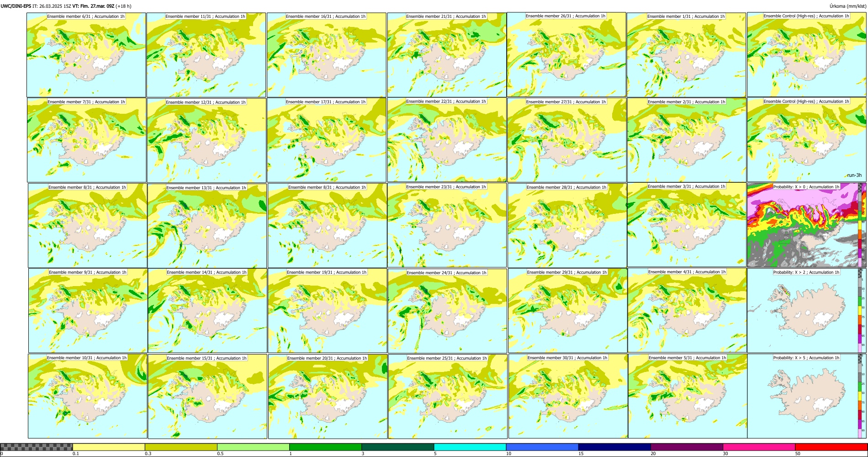Click the Ensemble member 26/31 map
Viewport: 868px width, 457px height.
(566, 54)
